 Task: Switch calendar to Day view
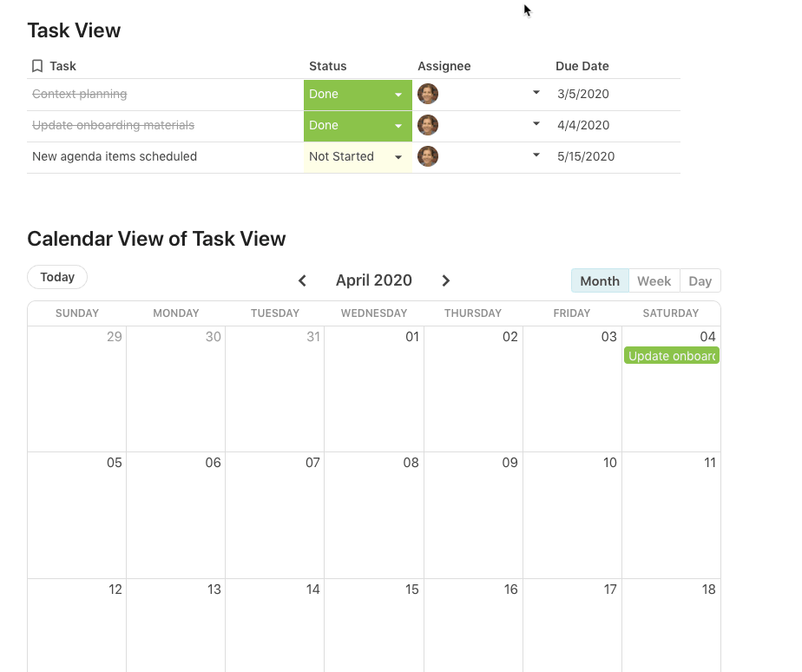point(700,281)
